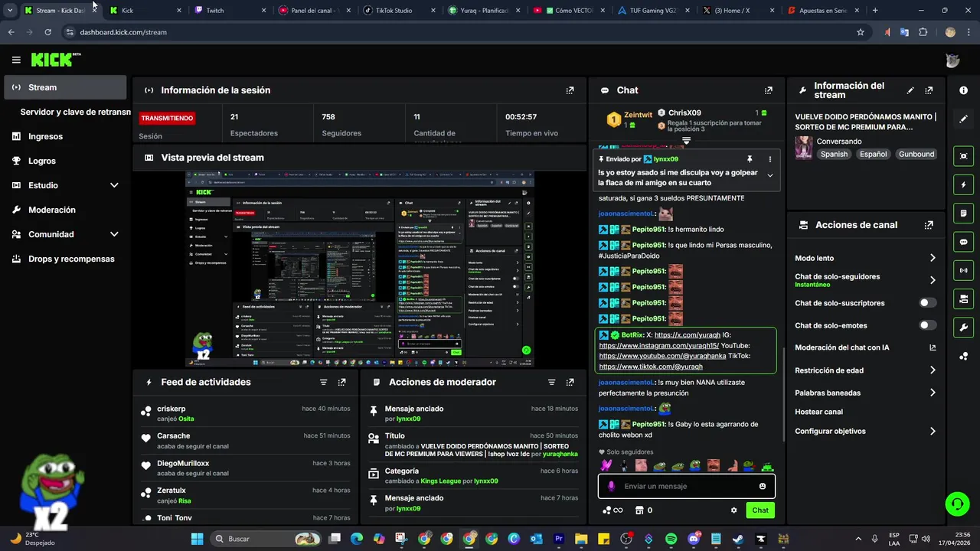Screen dimensions: 980x551
Task: Pop out the Información de la sesión panel
Action: pyautogui.click(x=570, y=90)
